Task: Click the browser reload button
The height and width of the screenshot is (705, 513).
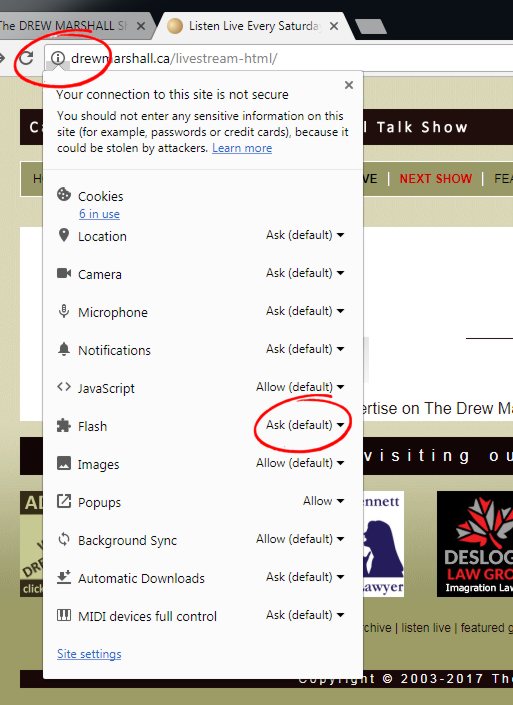Action: (x=27, y=58)
